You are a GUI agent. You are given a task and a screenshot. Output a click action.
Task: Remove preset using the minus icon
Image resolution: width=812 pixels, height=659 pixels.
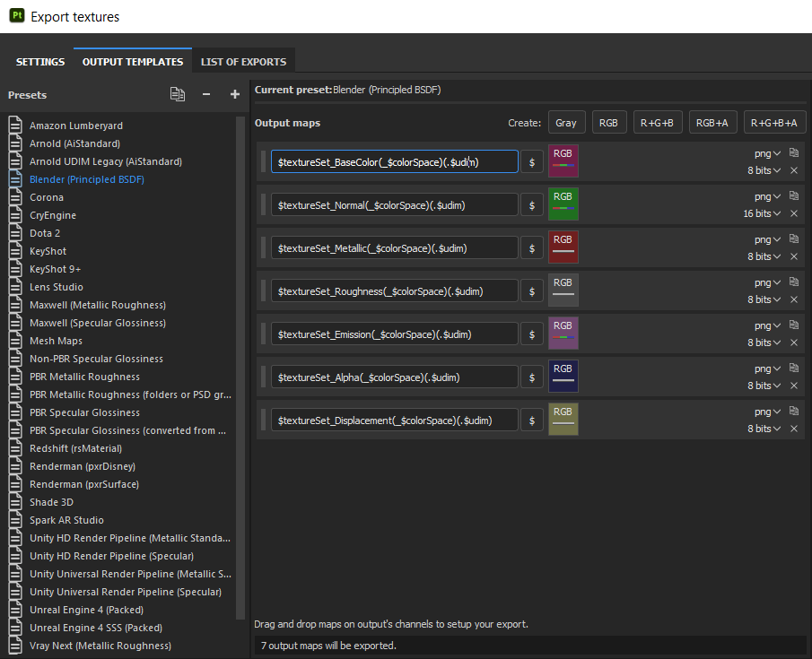click(x=206, y=94)
